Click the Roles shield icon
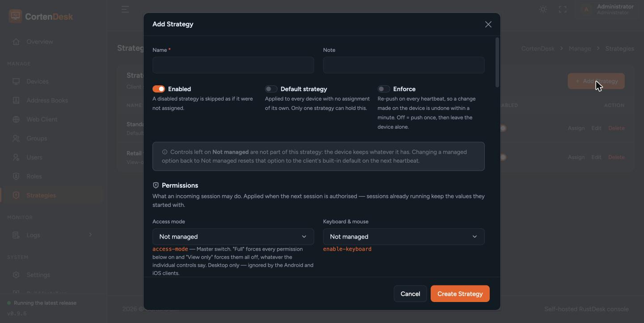644x323 pixels. 16,176
